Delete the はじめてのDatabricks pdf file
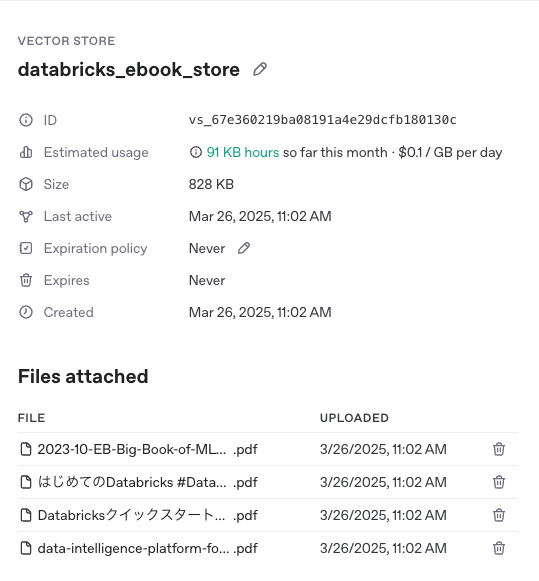539x581 pixels. coord(499,482)
